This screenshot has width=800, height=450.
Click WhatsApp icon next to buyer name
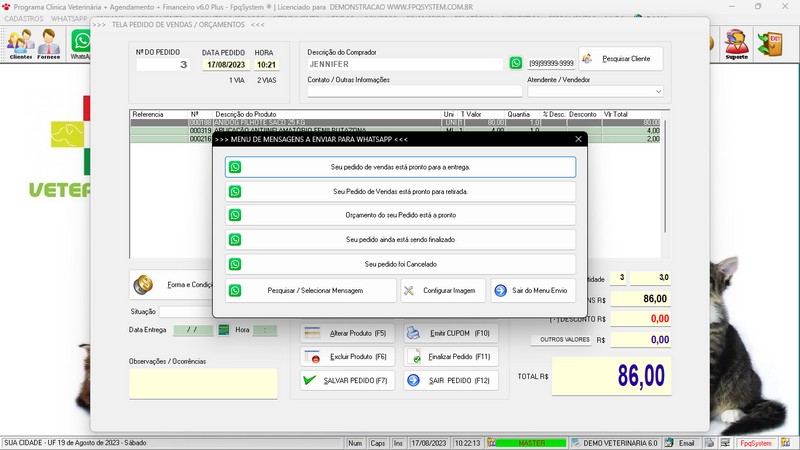(x=516, y=63)
